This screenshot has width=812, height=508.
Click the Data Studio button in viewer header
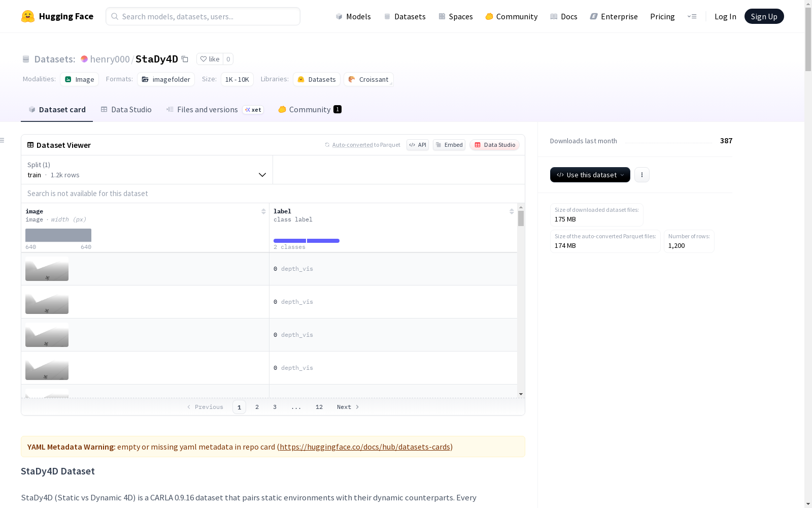(495, 145)
